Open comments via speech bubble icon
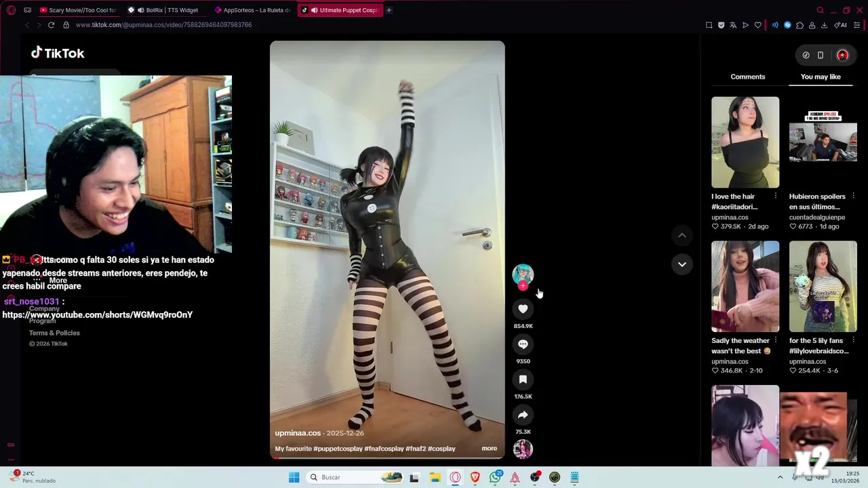 pyautogui.click(x=523, y=344)
